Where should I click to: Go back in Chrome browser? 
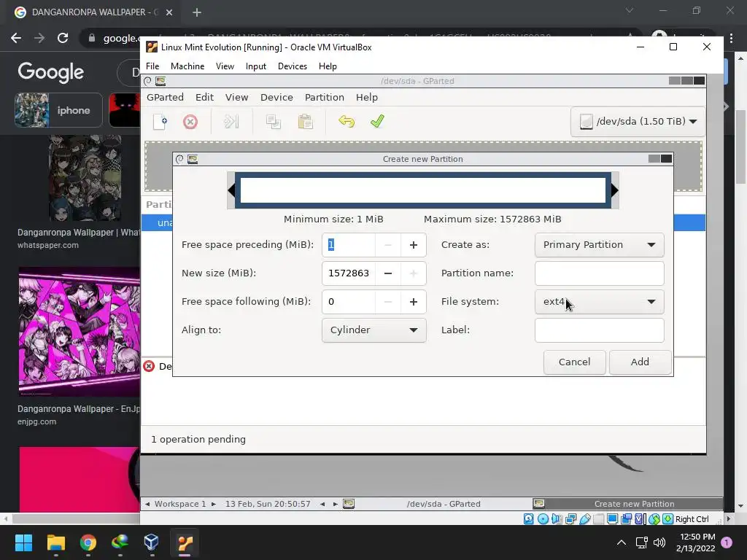16,38
